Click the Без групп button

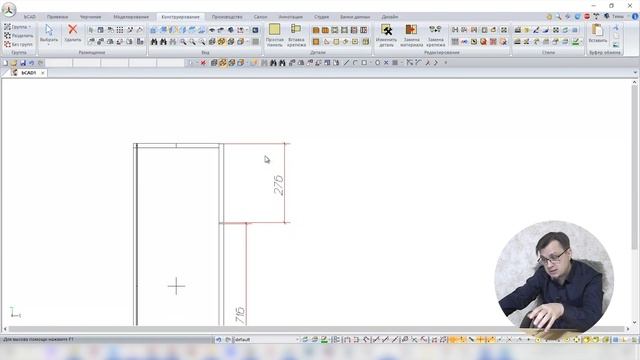(18, 44)
